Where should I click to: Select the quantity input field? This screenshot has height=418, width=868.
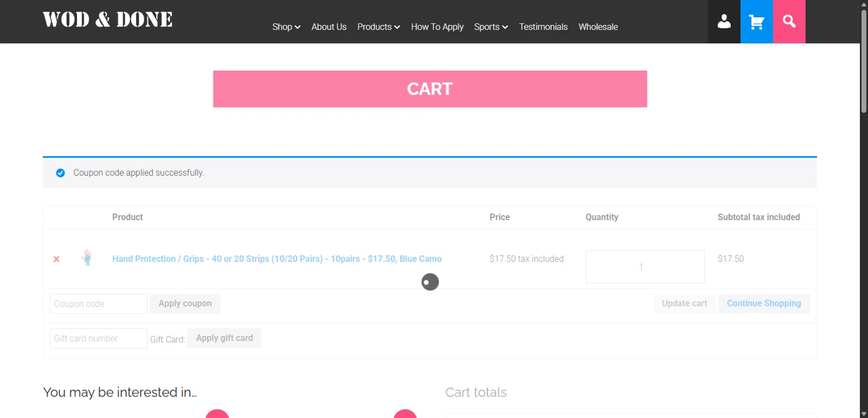coord(645,267)
